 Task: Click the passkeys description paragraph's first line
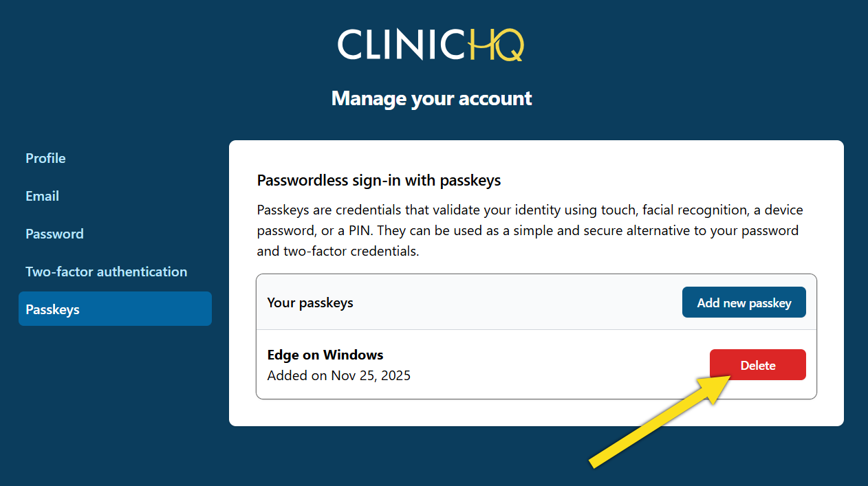tap(530, 210)
